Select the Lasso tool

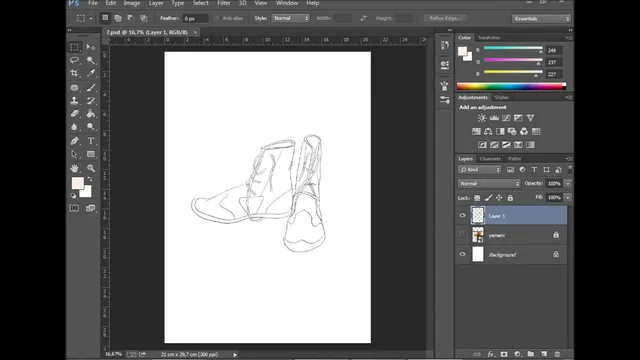[x=74, y=60]
